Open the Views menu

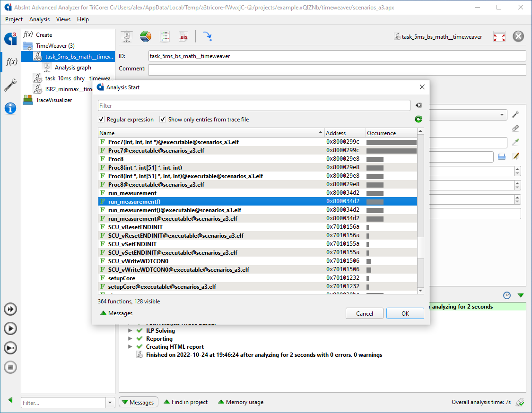pyautogui.click(x=63, y=19)
